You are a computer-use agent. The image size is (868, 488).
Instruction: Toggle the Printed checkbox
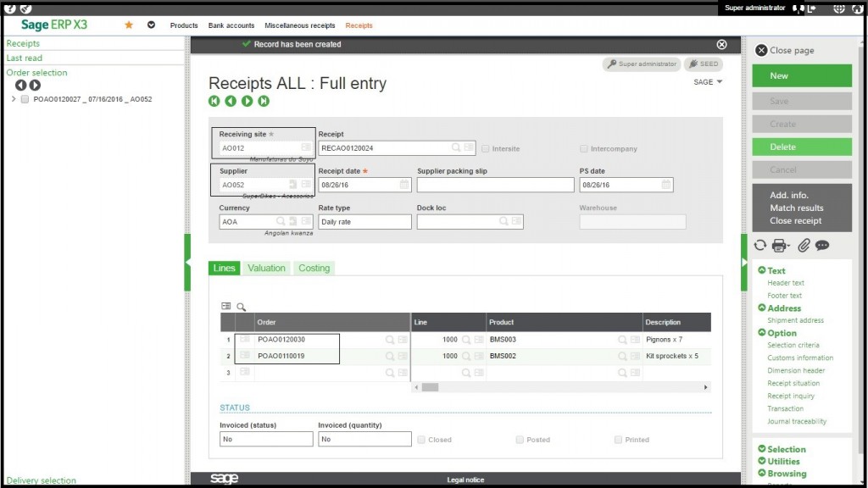click(618, 440)
